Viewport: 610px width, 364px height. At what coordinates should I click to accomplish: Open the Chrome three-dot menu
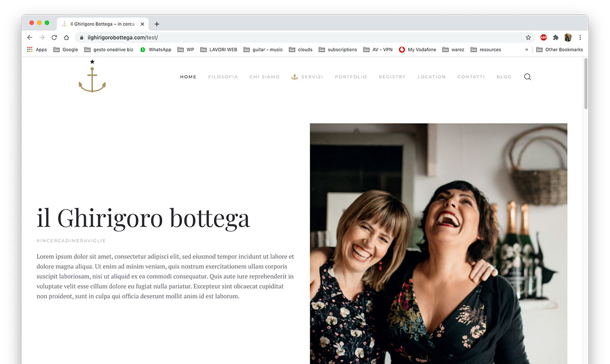(580, 38)
